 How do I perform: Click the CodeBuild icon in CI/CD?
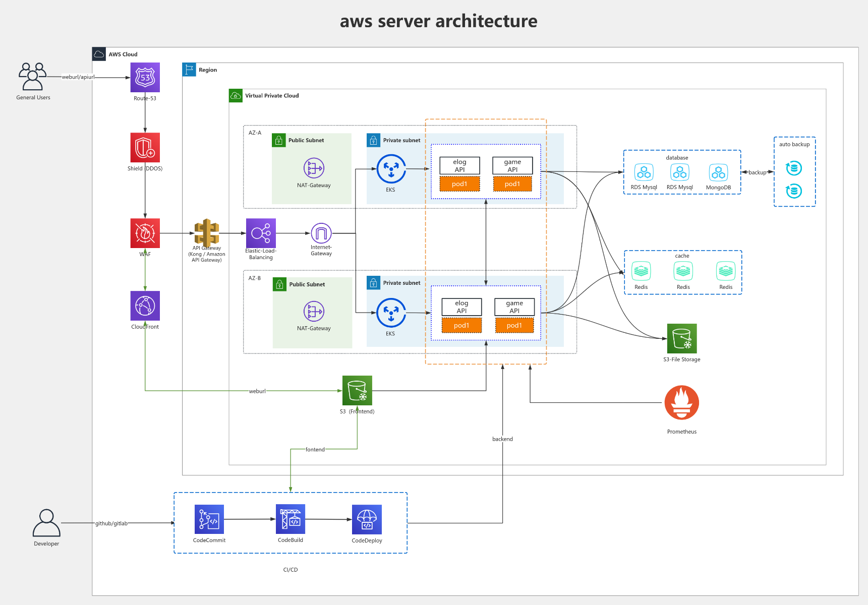click(291, 519)
